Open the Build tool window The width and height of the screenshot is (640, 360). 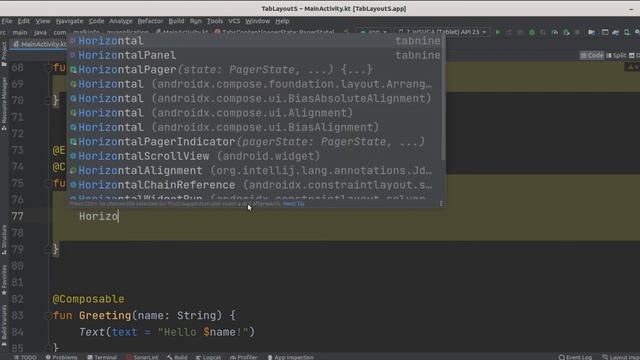177,357
